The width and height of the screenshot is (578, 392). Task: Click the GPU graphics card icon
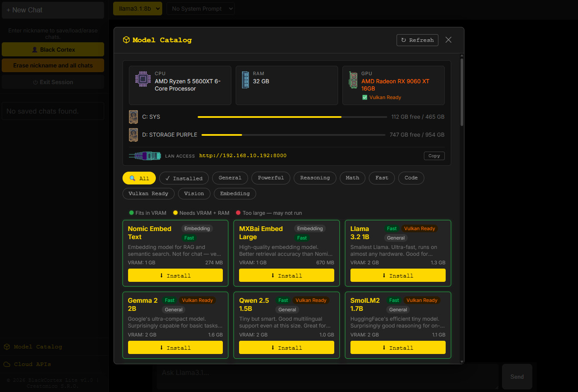pyautogui.click(x=353, y=80)
